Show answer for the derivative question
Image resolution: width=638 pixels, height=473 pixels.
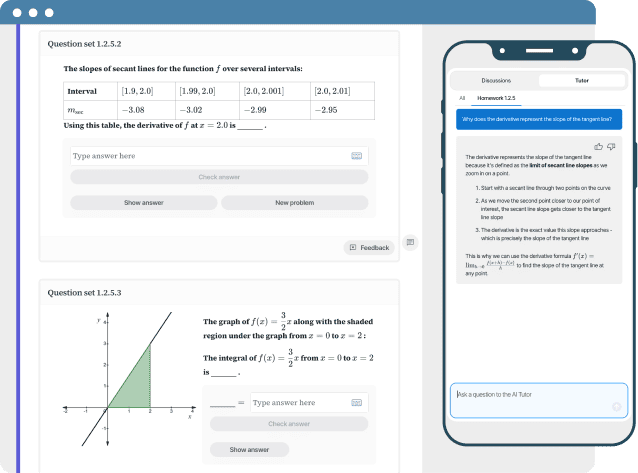(x=144, y=202)
